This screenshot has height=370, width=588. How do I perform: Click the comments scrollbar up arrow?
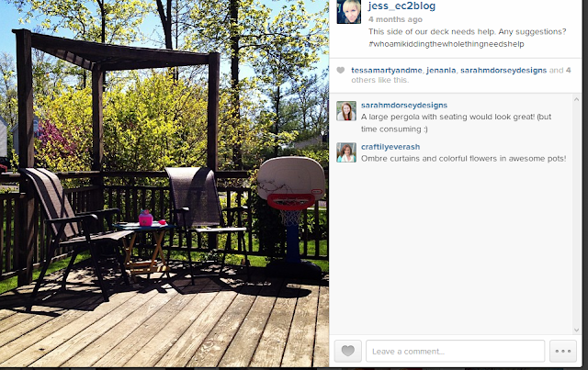coord(576,99)
